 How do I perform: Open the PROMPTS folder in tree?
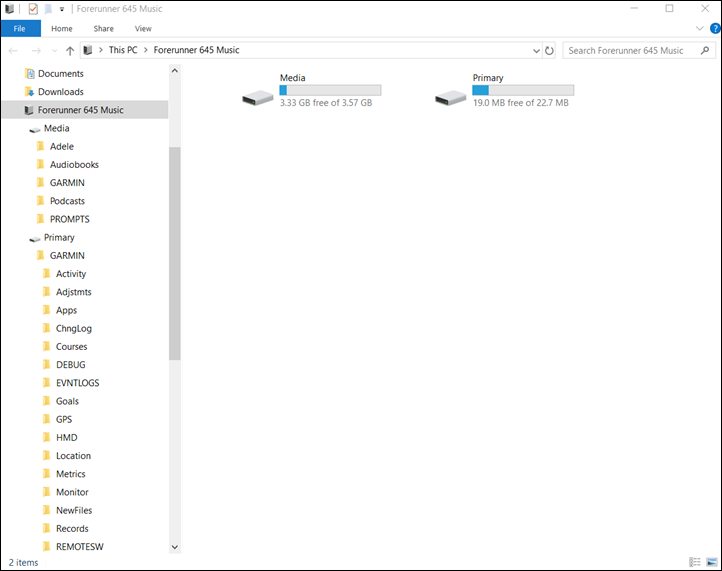point(70,219)
